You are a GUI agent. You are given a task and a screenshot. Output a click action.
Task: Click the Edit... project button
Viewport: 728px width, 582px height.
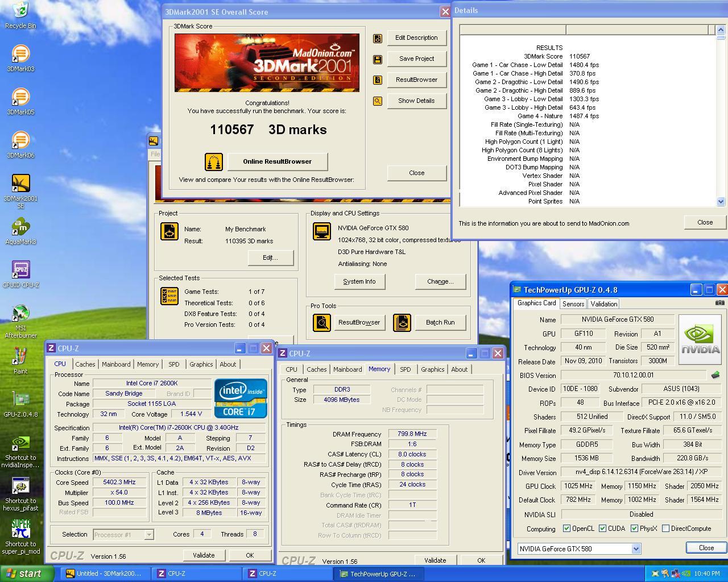click(x=271, y=258)
